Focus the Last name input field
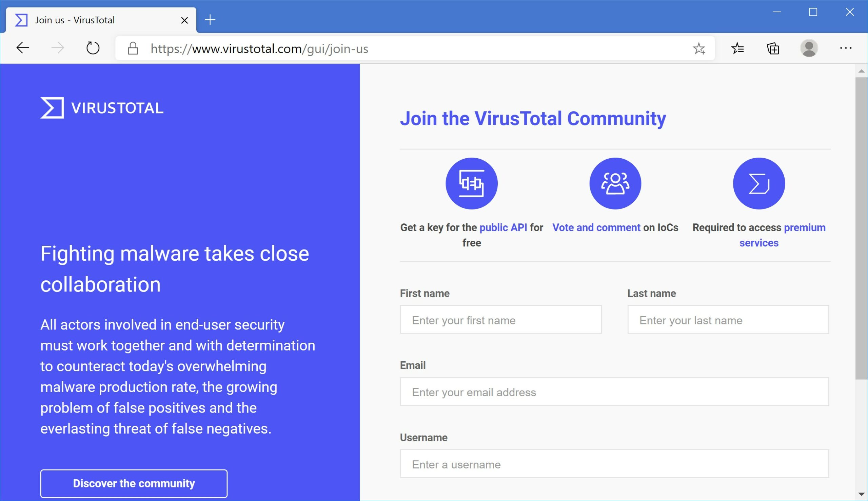 pos(728,320)
